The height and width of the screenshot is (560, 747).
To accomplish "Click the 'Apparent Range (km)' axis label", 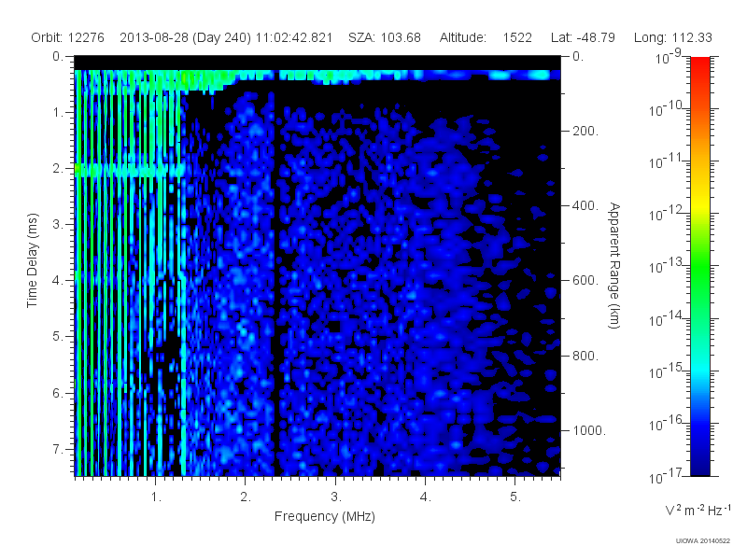I will click(614, 265).
